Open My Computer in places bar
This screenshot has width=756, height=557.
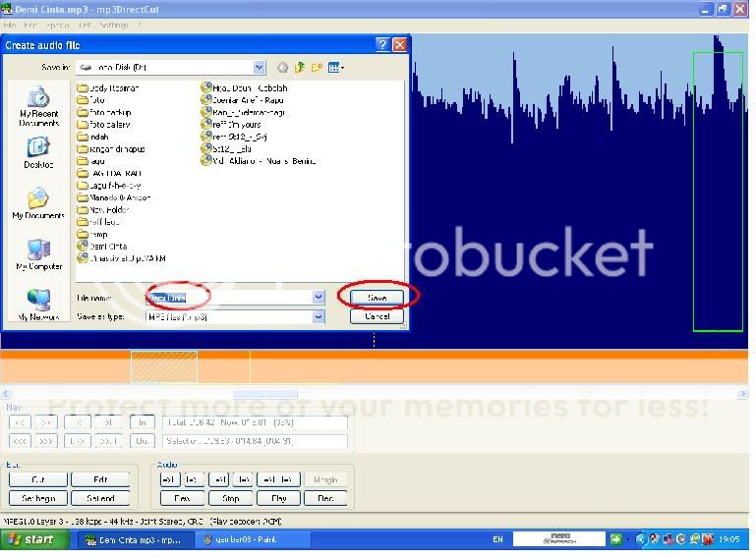(38, 254)
